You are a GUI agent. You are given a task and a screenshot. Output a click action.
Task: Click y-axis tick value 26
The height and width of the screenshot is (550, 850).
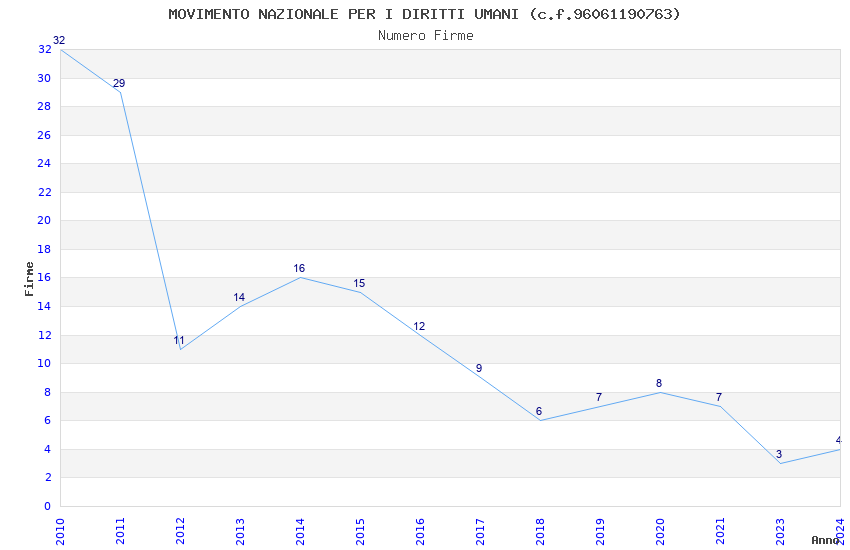point(44,135)
